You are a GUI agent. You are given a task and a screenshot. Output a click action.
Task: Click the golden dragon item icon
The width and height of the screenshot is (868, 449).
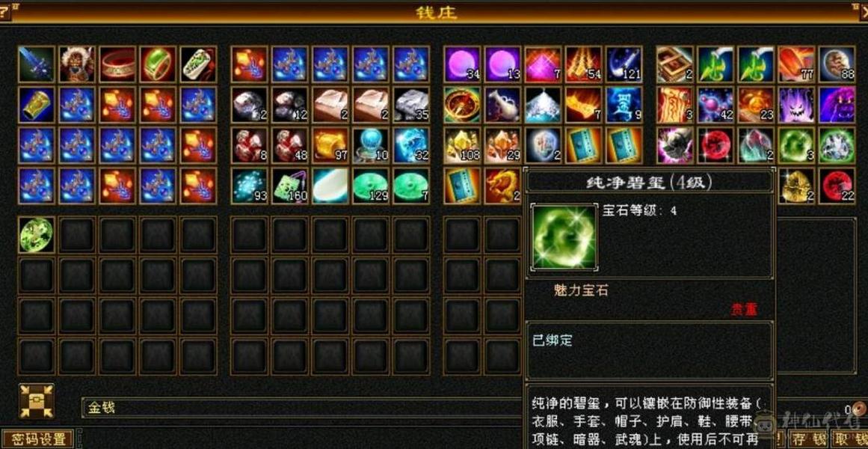point(502,186)
